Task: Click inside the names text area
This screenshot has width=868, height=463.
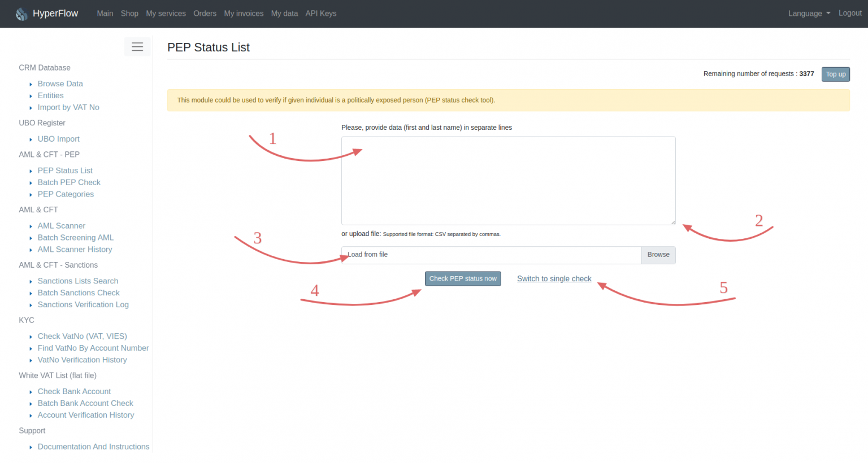Action: [x=507, y=180]
